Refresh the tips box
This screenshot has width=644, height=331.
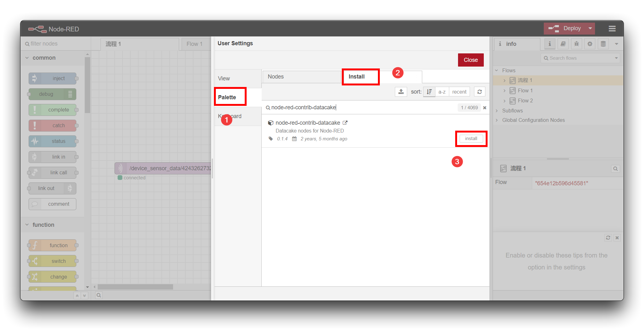608,238
